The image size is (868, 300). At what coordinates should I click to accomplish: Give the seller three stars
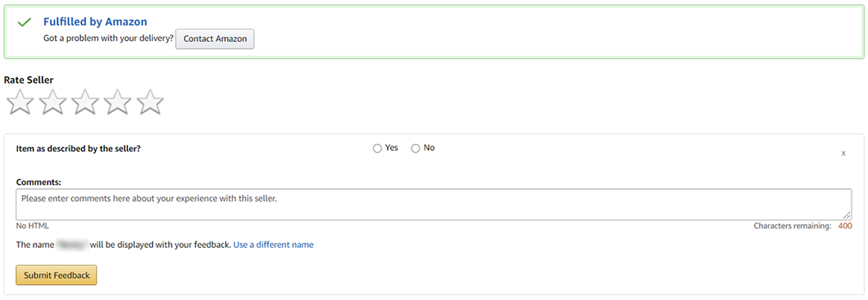pyautogui.click(x=85, y=103)
